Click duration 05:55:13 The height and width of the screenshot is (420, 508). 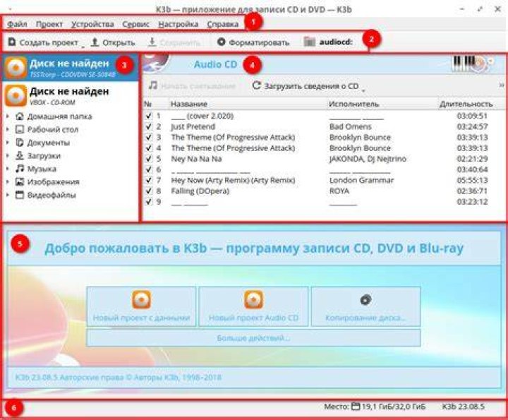pyautogui.click(x=472, y=180)
